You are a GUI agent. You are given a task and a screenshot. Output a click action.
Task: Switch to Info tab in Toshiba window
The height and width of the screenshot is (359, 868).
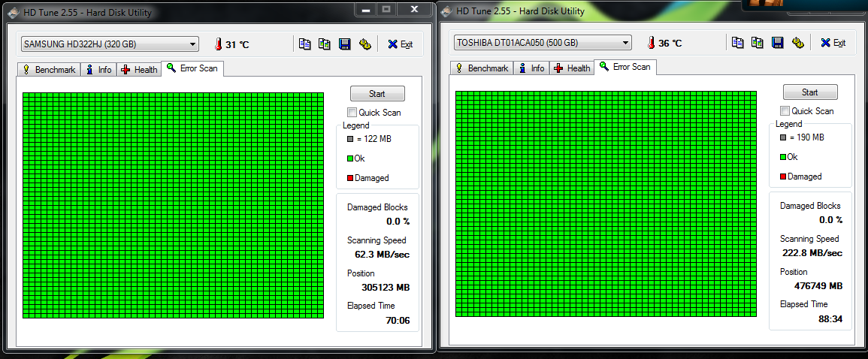tap(531, 68)
